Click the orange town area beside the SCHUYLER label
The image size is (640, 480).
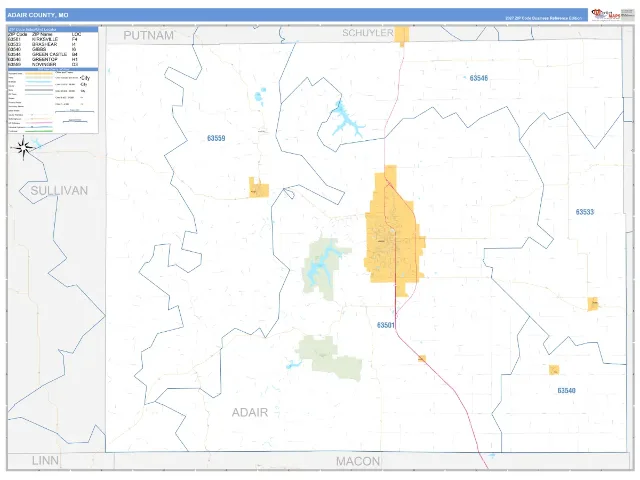click(402, 35)
